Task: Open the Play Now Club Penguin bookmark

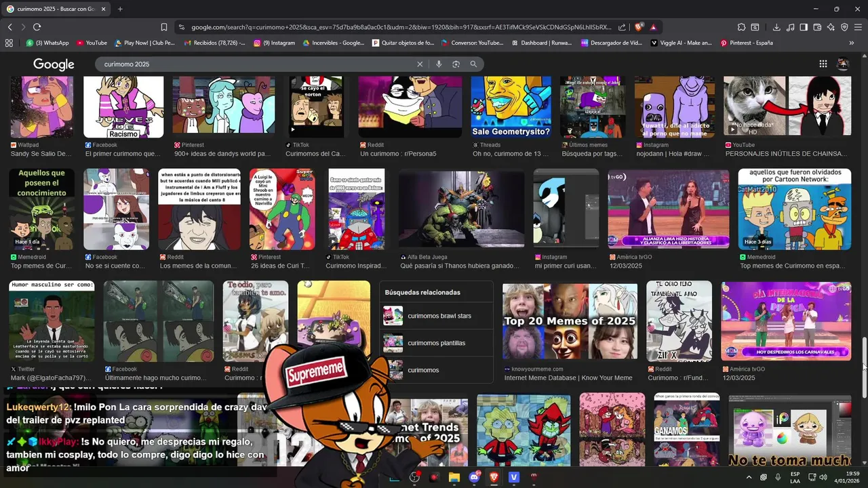Action: click(145, 43)
